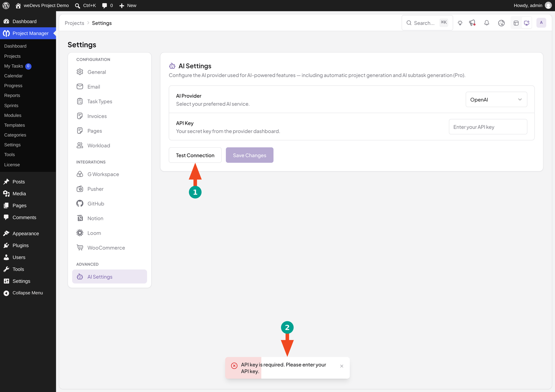Select AI Settings in advanced section
The image size is (555, 392).
[110, 277]
